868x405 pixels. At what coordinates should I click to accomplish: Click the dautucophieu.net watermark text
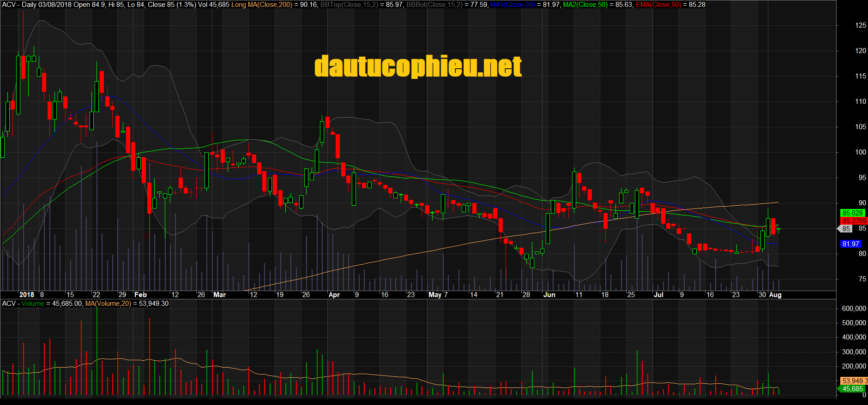tap(418, 67)
